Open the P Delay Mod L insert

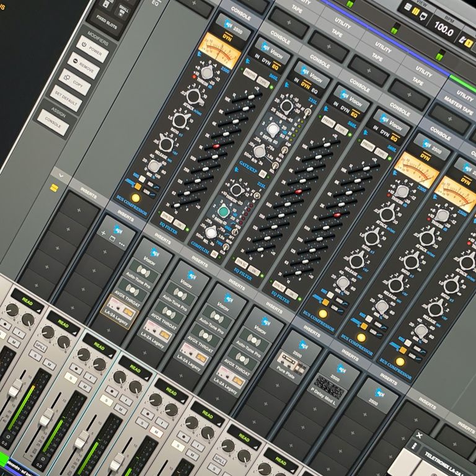(x=327, y=390)
